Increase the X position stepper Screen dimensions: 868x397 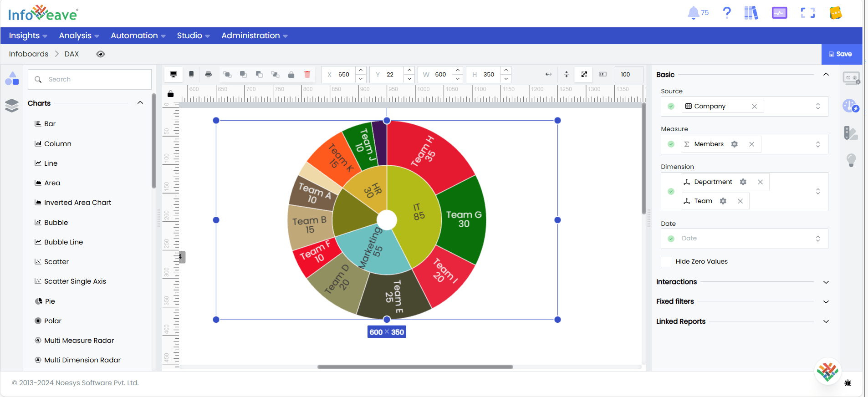point(361,70)
